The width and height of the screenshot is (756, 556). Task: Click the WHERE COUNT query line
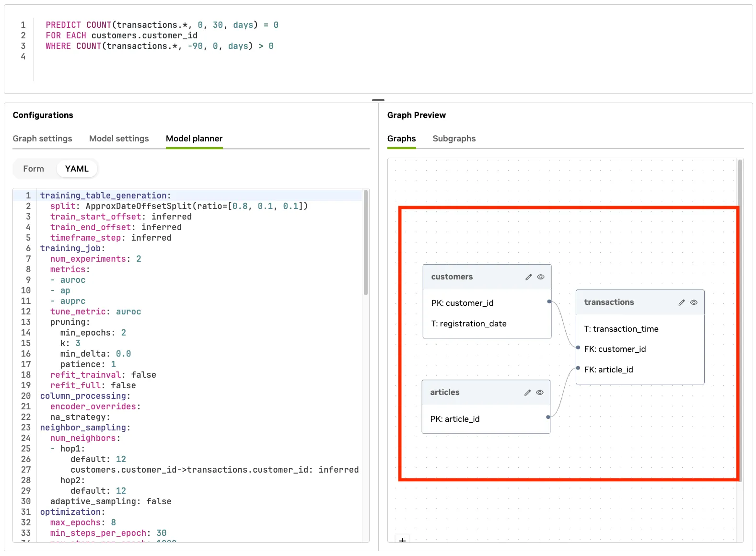(160, 46)
